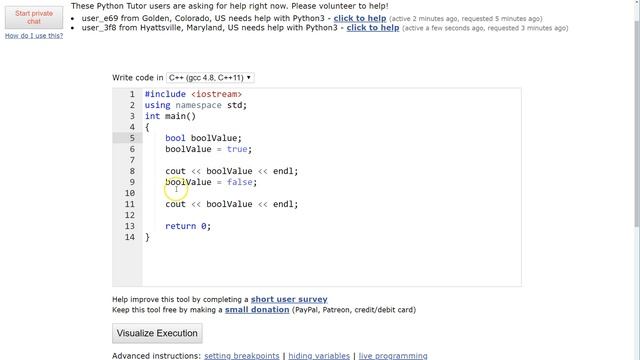Click line number 1 in the gutter
640x360 pixels.
132,94
